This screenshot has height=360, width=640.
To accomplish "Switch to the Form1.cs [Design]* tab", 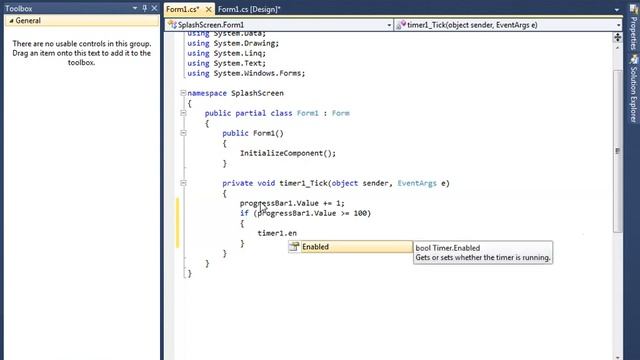I will tap(249, 9).
